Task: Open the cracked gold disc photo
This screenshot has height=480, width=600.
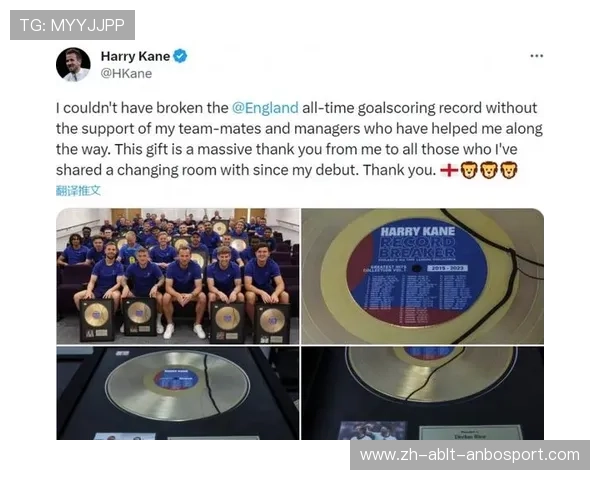Action: pos(178,393)
